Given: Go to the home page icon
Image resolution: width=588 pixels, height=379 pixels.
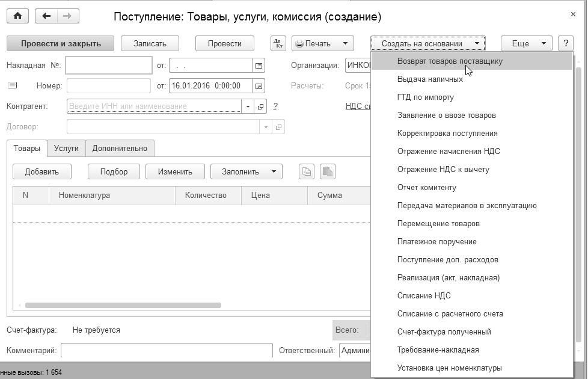Looking at the screenshot, I should (17, 16).
